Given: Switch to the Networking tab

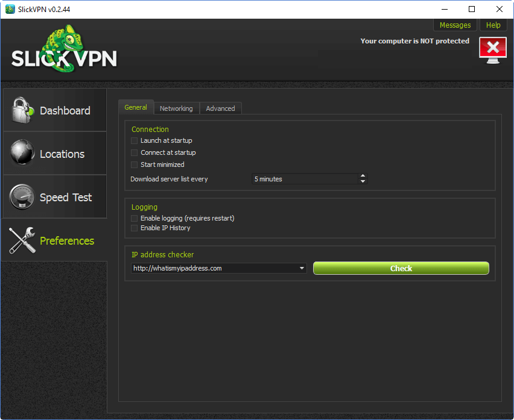Looking at the screenshot, I should coord(176,108).
